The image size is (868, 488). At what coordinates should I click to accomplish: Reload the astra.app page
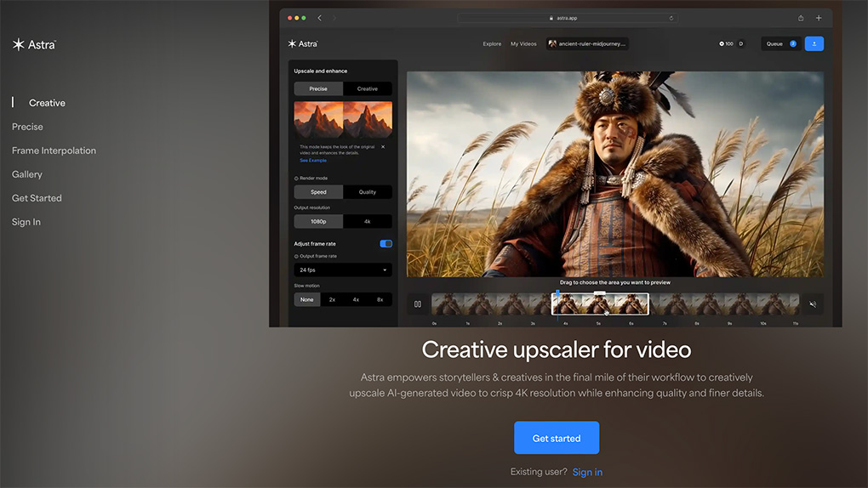[x=671, y=18]
